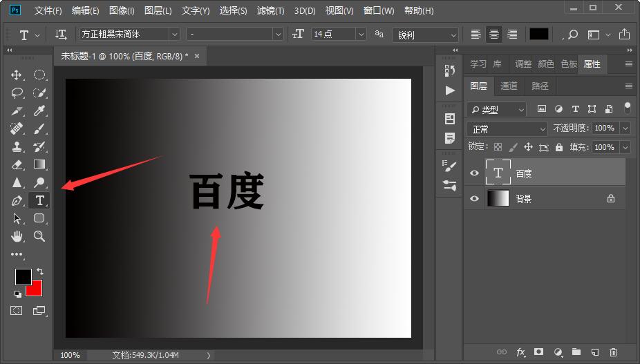Image resolution: width=640 pixels, height=364 pixels.
Task: Open the 不透明度 opacity dropdown arrow
Action: [625, 128]
